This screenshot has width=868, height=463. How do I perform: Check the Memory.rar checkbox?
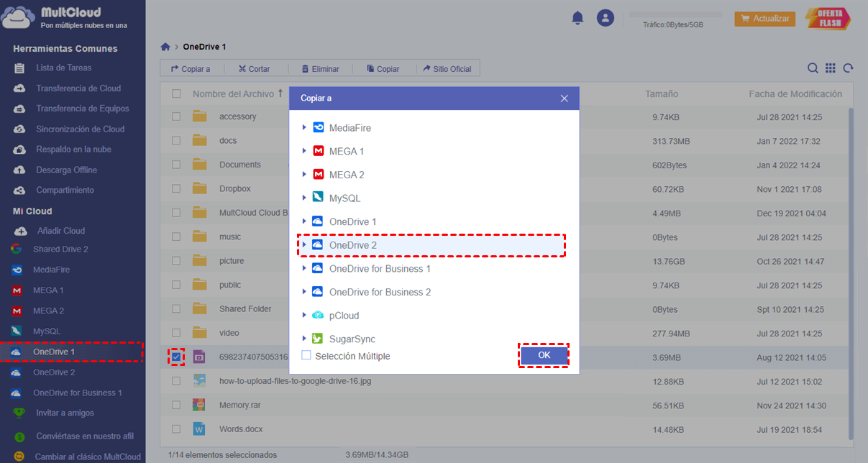[x=176, y=405]
